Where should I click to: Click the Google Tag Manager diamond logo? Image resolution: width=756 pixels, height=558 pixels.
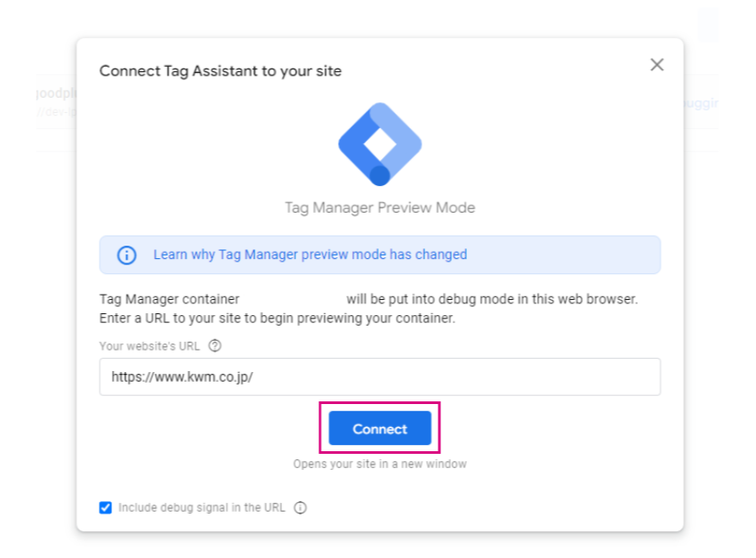380,144
